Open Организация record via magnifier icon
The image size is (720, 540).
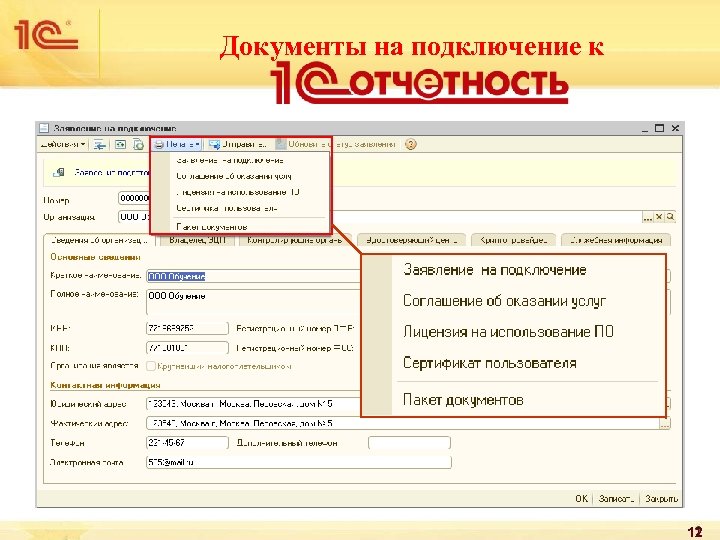670,217
